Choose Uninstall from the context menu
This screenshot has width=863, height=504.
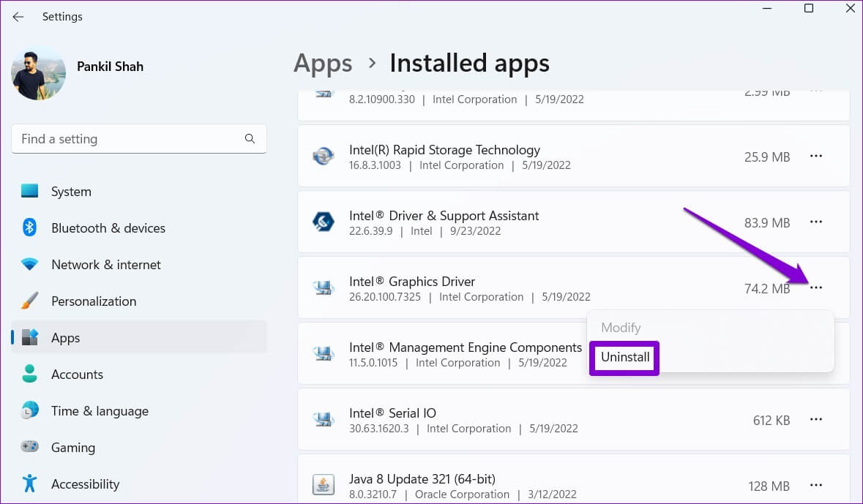[x=624, y=358]
